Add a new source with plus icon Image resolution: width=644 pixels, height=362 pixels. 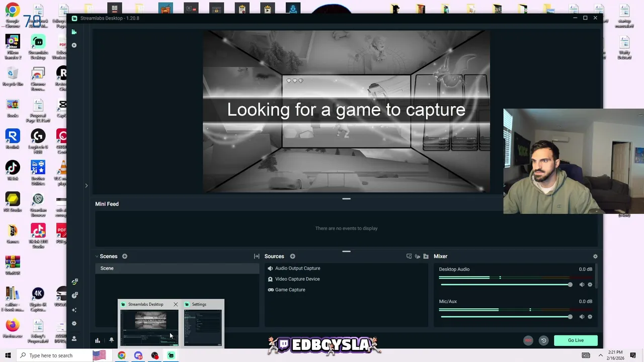(292, 256)
